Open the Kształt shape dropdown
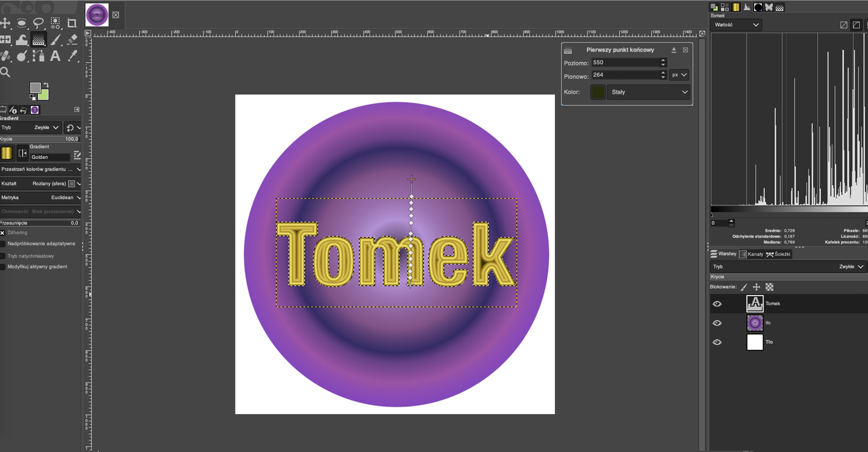868x452 pixels. (x=41, y=184)
